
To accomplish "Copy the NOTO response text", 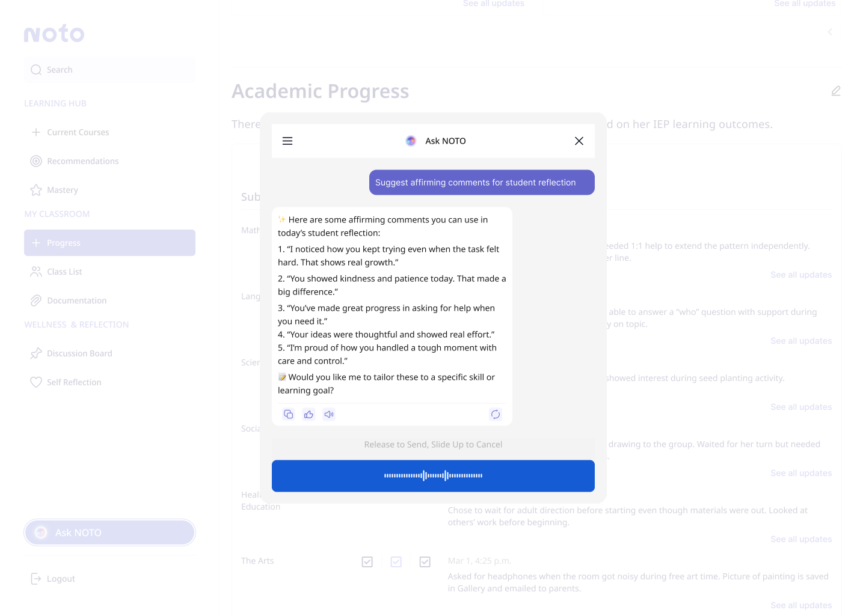I will [x=289, y=415].
